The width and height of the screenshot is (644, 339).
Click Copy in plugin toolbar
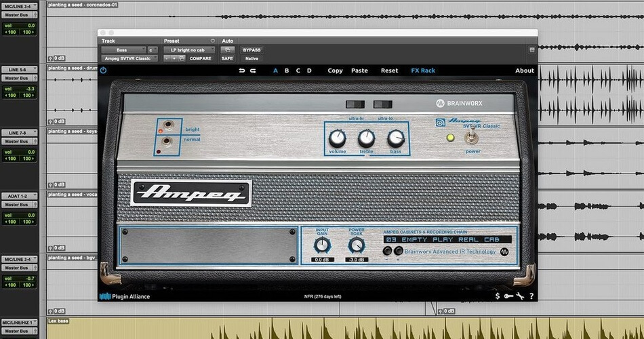click(x=335, y=71)
